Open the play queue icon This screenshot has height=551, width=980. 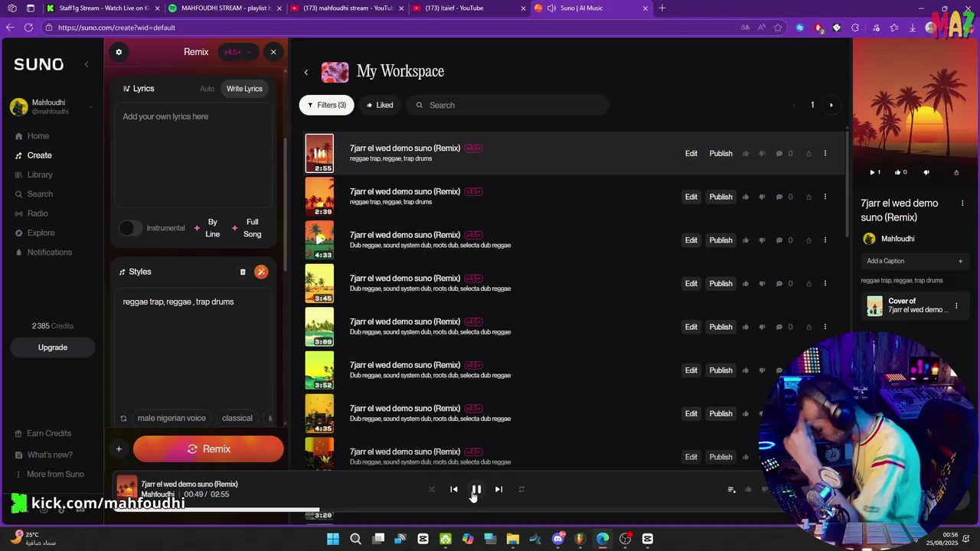731,489
